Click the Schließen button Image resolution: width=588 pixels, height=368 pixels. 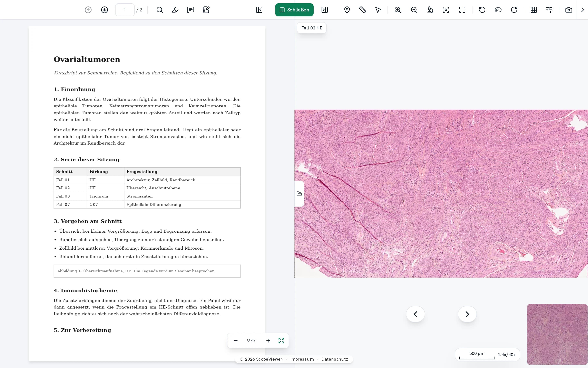tap(294, 10)
